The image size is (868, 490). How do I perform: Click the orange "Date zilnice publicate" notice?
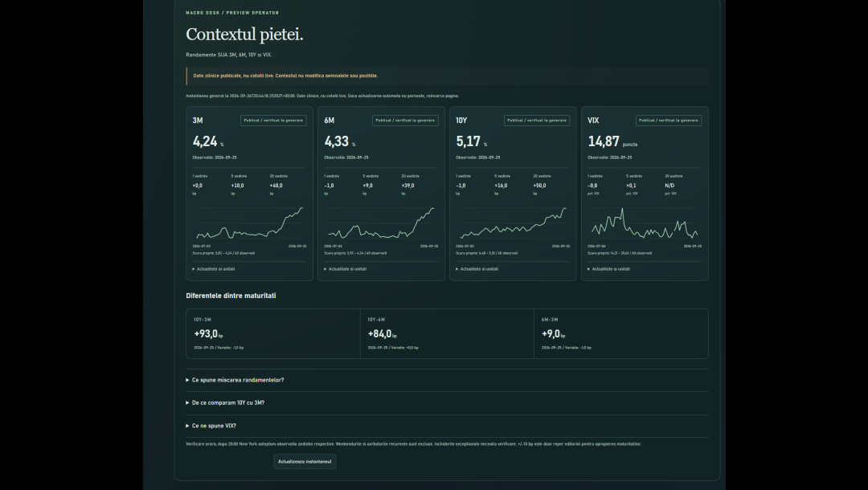click(x=448, y=76)
